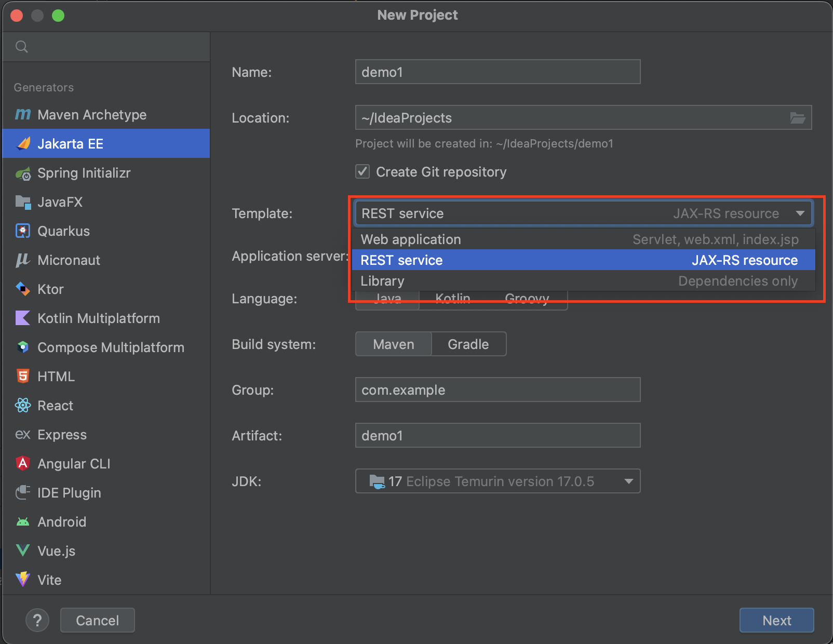Click the Name input field
The image size is (833, 644).
[x=498, y=72]
